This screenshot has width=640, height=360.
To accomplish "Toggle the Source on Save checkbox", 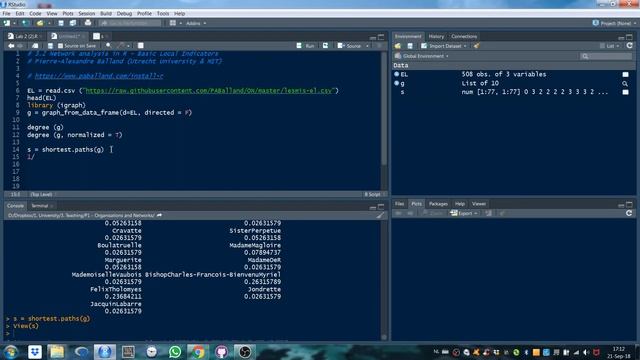I will tap(60, 46).
